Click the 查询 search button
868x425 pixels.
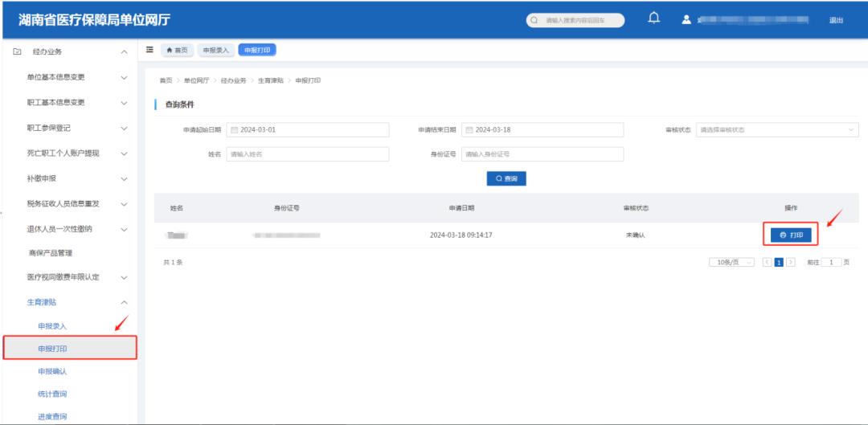[506, 178]
